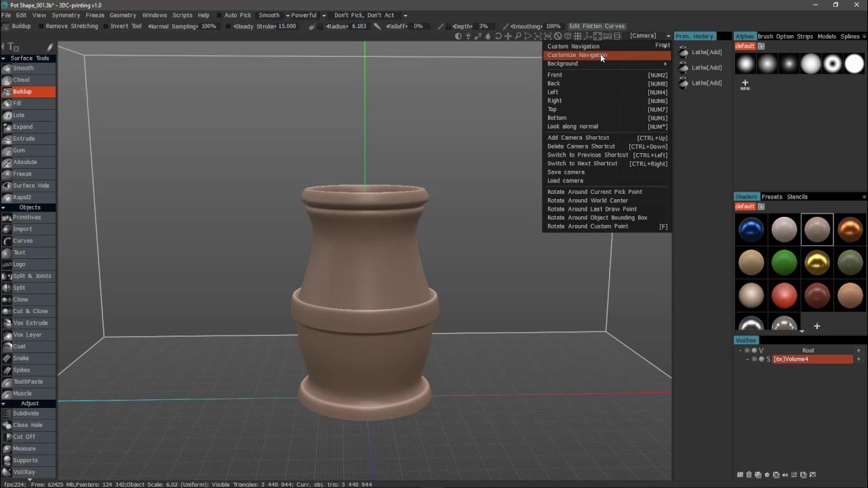
Task: Enable the Auto Pick checkbox
Action: [220, 15]
